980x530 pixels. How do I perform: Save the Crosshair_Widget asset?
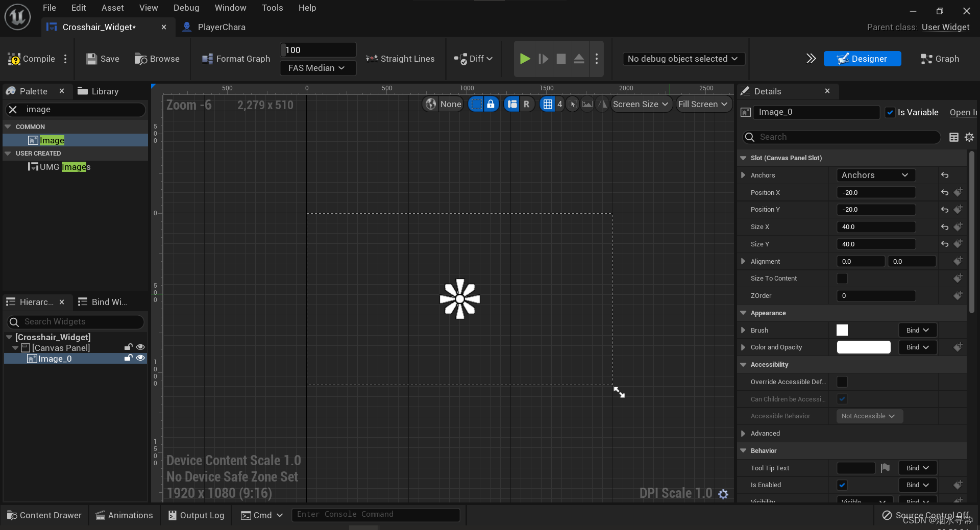pyautogui.click(x=102, y=59)
